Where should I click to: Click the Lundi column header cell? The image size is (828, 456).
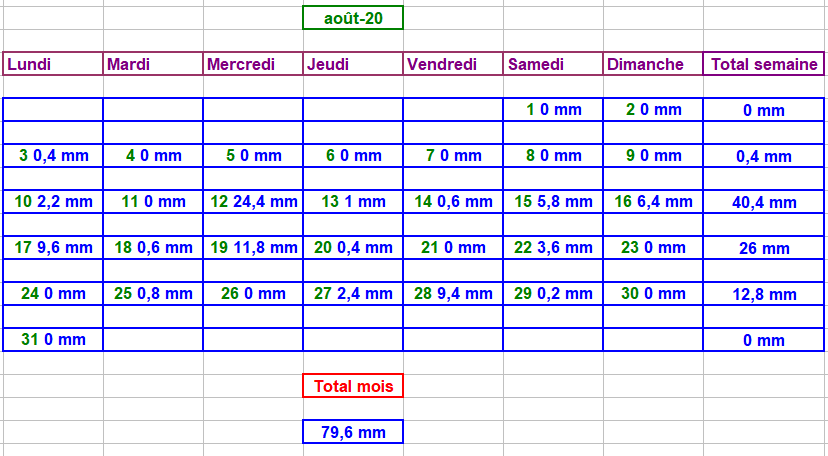(x=53, y=64)
